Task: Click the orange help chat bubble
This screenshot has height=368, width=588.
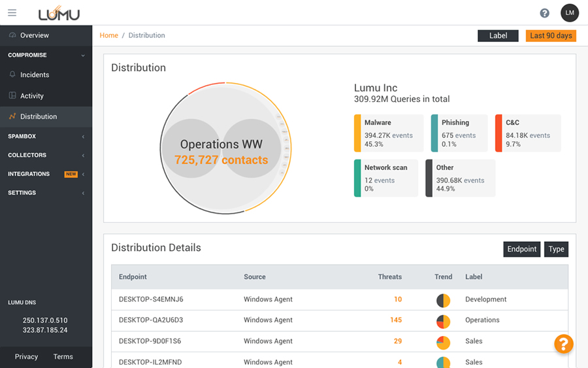Action: pos(564,344)
